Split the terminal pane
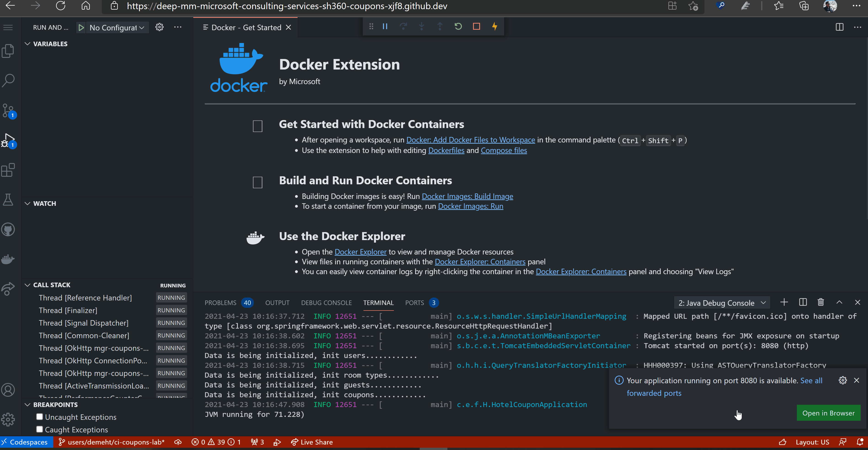 click(x=803, y=302)
